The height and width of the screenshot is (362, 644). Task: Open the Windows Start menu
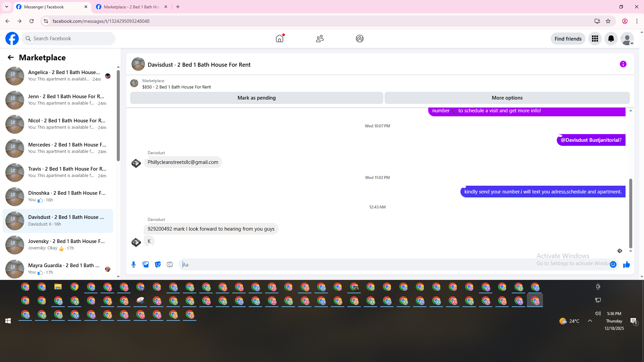point(8,321)
